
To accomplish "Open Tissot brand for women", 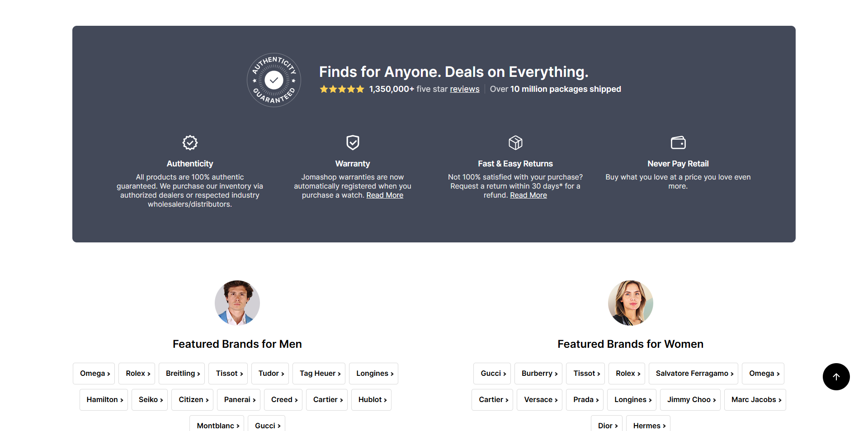I will [586, 374].
